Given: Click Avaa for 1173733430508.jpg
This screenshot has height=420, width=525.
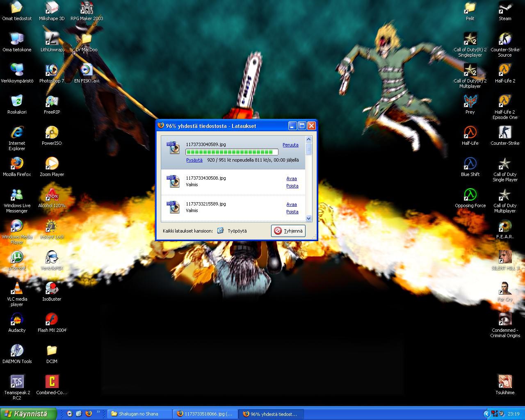Looking at the screenshot, I should coord(292,178).
